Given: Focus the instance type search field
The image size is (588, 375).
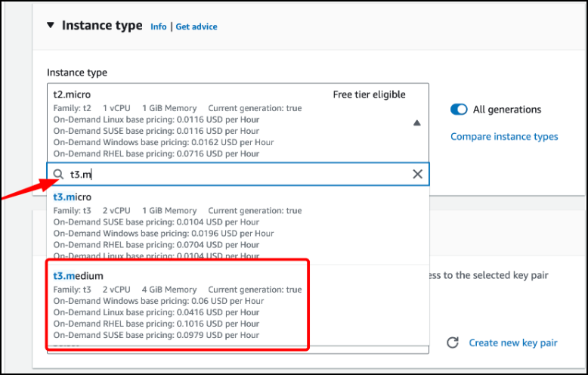Looking at the screenshot, I should (238, 174).
